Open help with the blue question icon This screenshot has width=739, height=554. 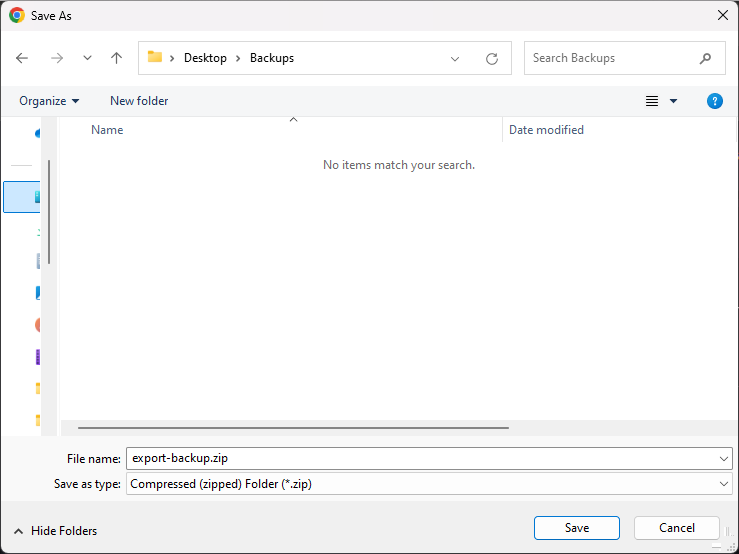point(714,101)
